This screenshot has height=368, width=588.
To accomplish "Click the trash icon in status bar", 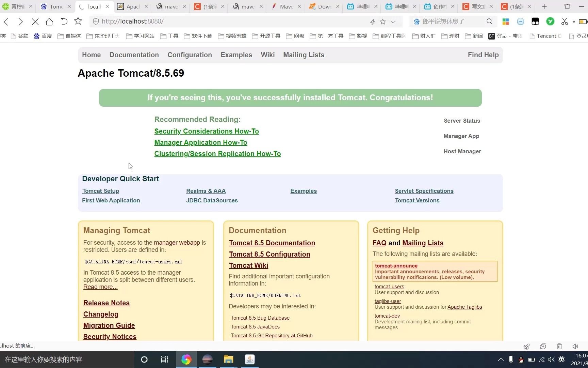I will pyautogui.click(x=559, y=346).
